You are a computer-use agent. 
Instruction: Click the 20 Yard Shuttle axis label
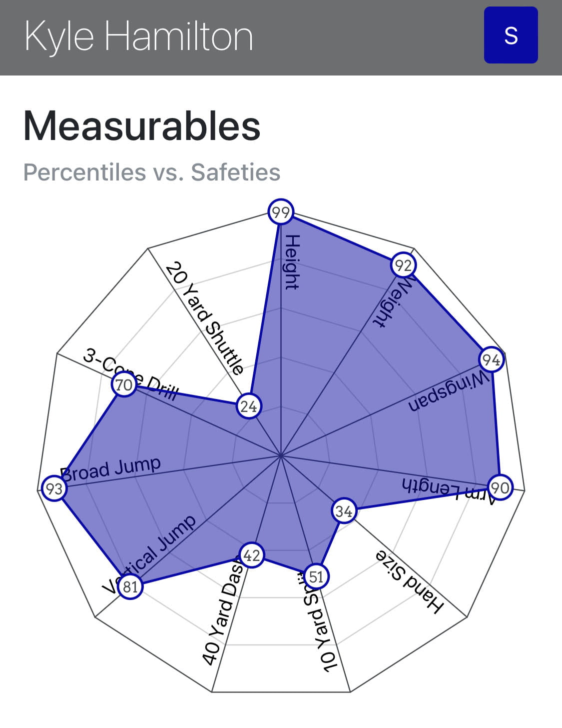pos(205,318)
